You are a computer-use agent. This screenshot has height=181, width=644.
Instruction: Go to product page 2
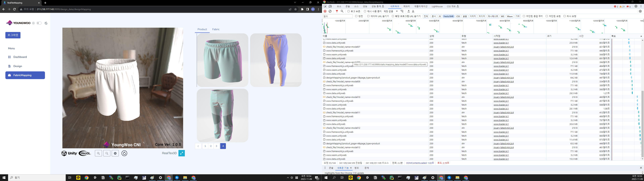coord(211,146)
